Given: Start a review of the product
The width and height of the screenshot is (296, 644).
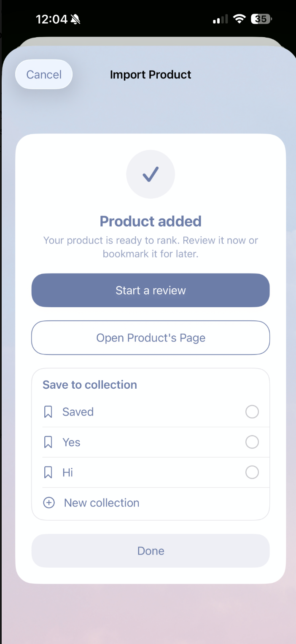Looking at the screenshot, I should 151,290.
